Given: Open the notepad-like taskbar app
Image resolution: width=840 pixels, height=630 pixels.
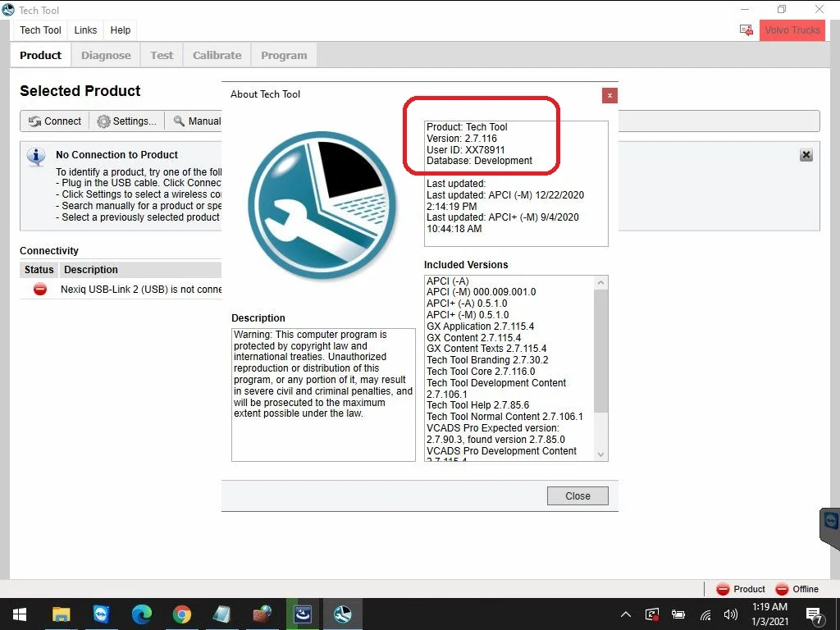Looking at the screenshot, I should click(x=221, y=614).
